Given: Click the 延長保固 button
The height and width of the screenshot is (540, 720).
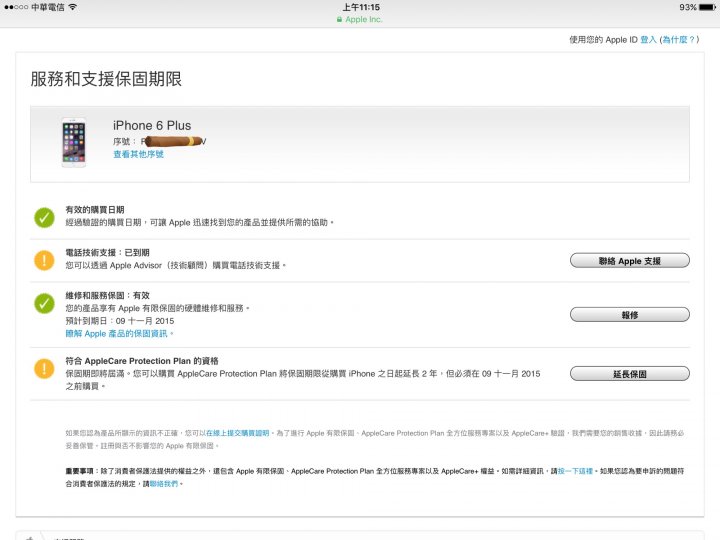Looking at the screenshot, I should pos(630,374).
